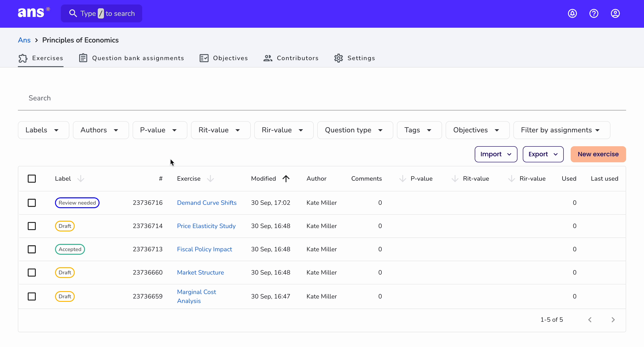The image size is (644, 347).
Task: Tick the select-all checkbox in table header
Action: pos(32,178)
